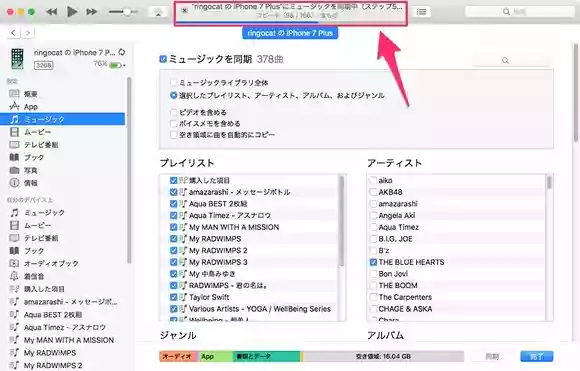Click the iPhone device thumbnail
Screen dimensions: 580x371
click(x=17, y=59)
